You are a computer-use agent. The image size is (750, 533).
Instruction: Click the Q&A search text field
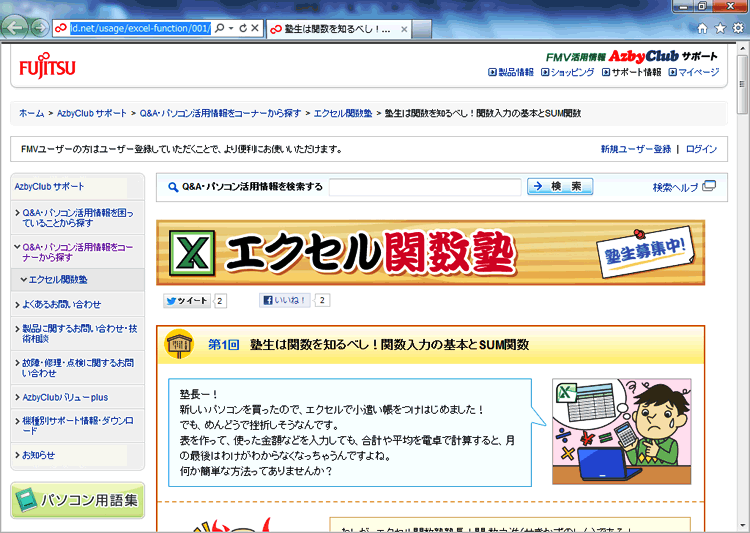(425, 187)
